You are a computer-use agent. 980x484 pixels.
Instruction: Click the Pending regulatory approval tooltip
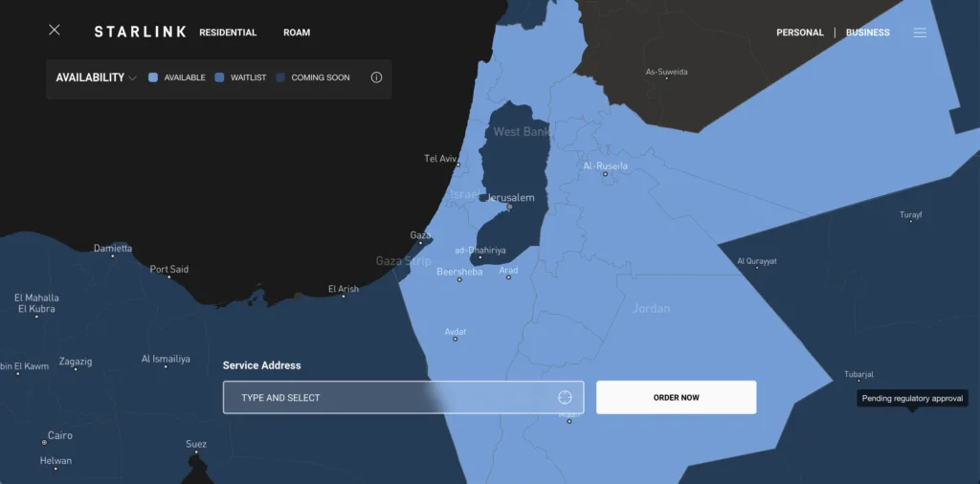click(912, 399)
